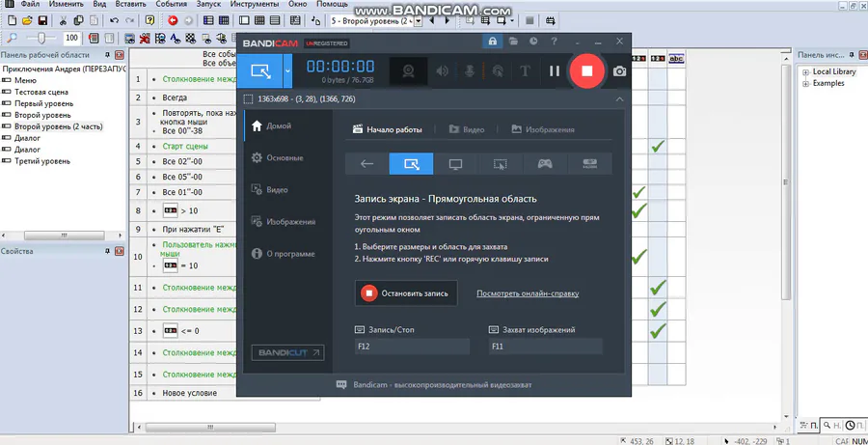Click workspace panel horizontal scrollbar
Viewport: 868px width, 445px height.
coord(63,236)
